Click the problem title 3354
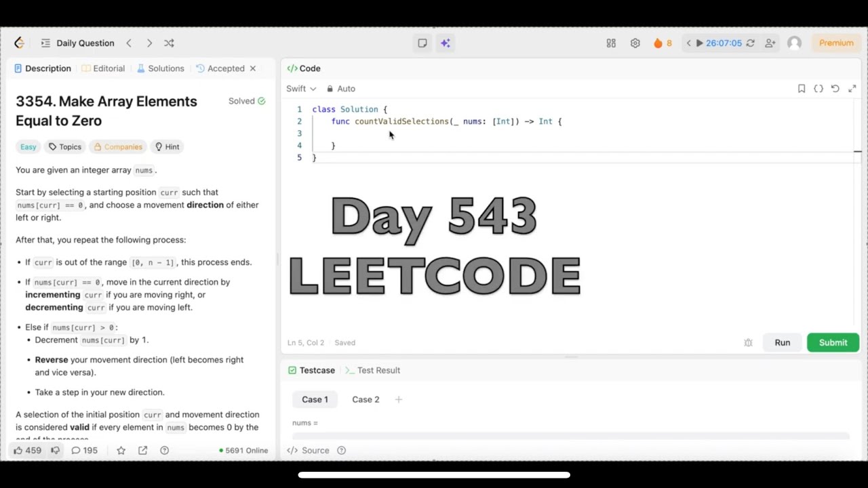The height and width of the screenshot is (488, 868). pyautogui.click(x=106, y=110)
